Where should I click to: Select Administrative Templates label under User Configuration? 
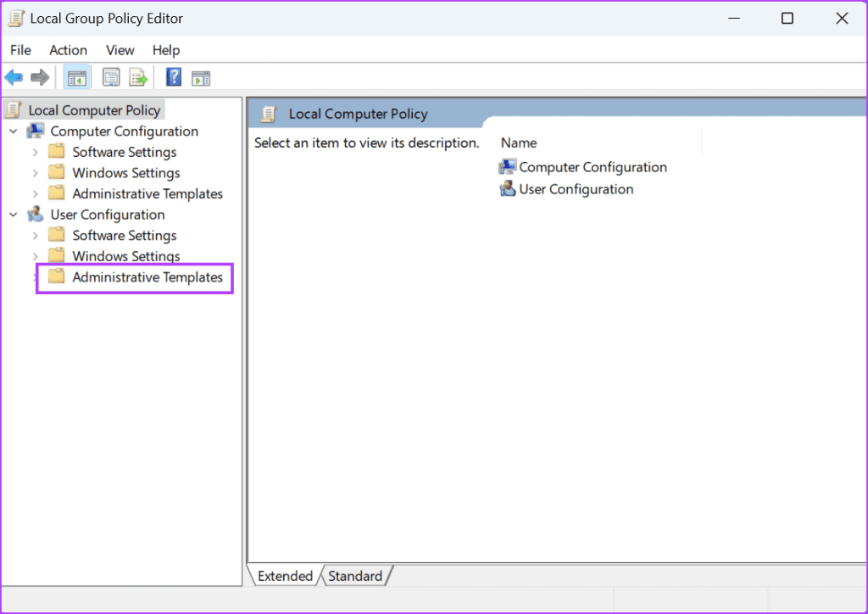point(147,276)
